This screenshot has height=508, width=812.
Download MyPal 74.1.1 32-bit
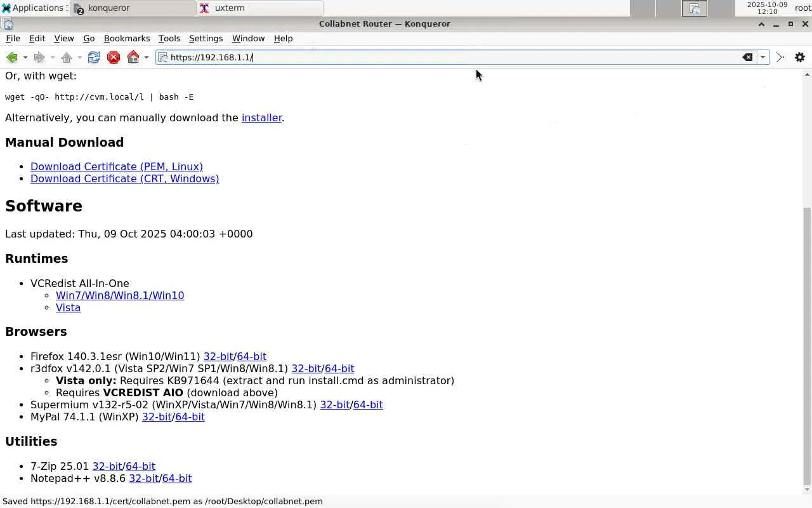tap(157, 417)
